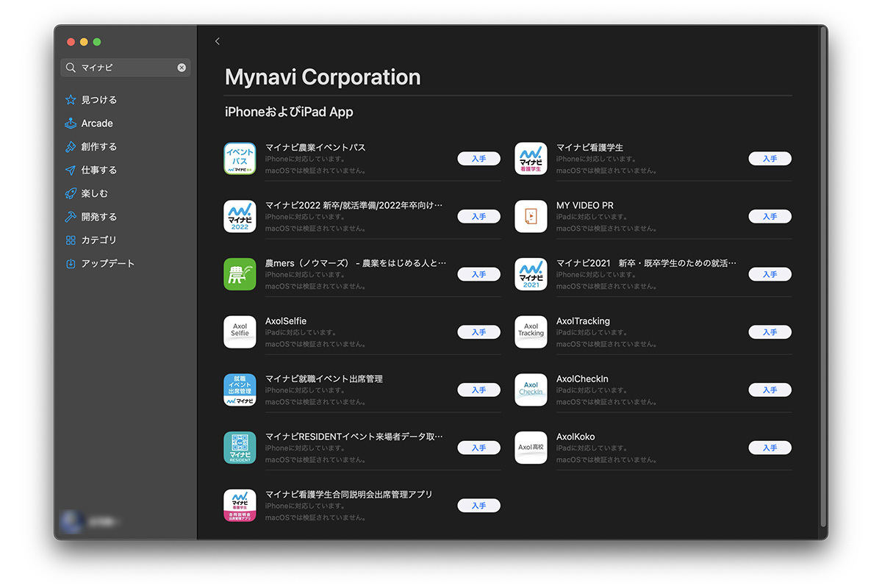Get マイナビRESIDENT app with 入手 button

478,448
